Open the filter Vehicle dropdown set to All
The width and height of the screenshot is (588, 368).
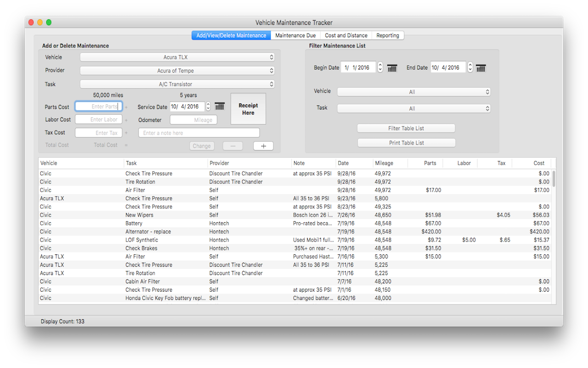point(413,91)
